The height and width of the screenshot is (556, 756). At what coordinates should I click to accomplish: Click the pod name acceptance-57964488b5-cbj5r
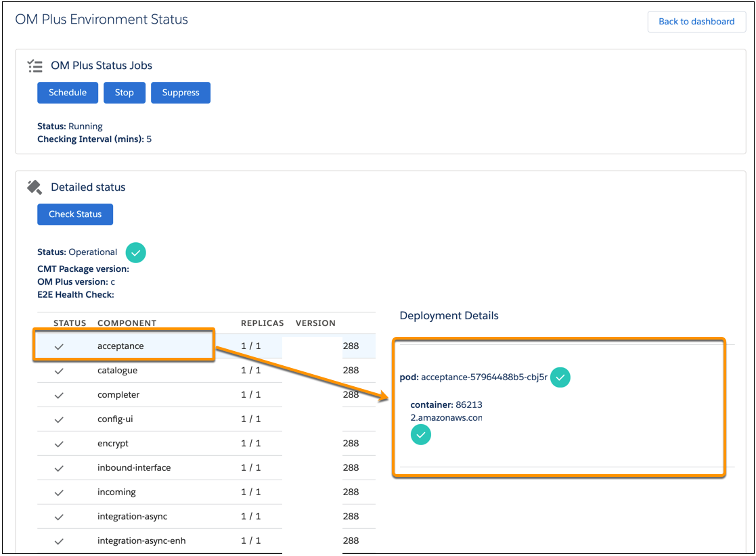click(484, 377)
